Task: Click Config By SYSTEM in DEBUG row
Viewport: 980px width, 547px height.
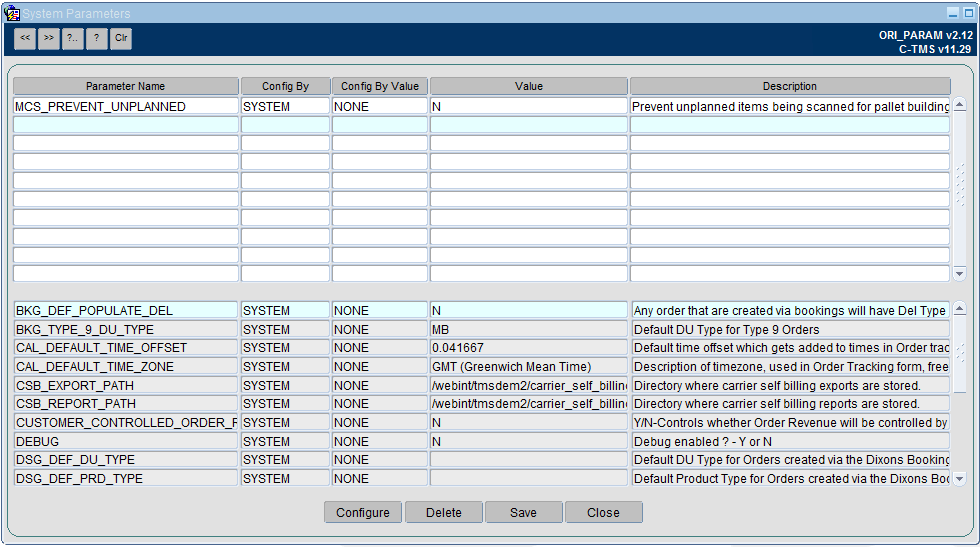Action: point(285,441)
